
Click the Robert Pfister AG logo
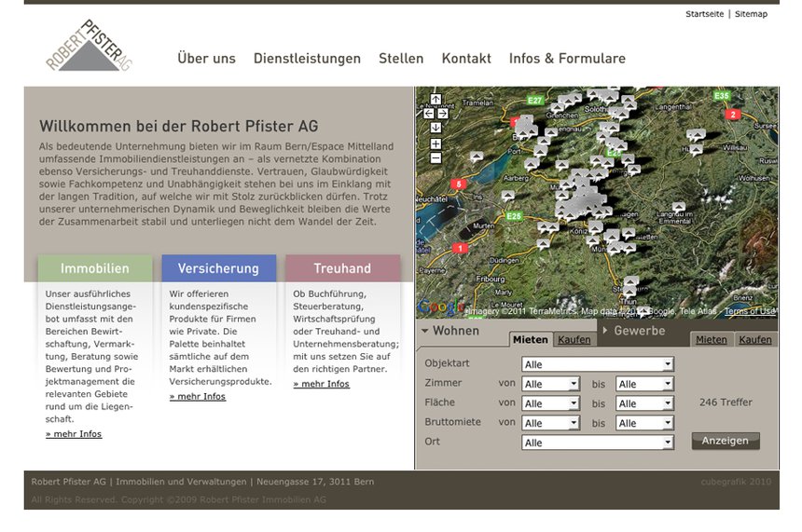pyautogui.click(x=90, y=47)
